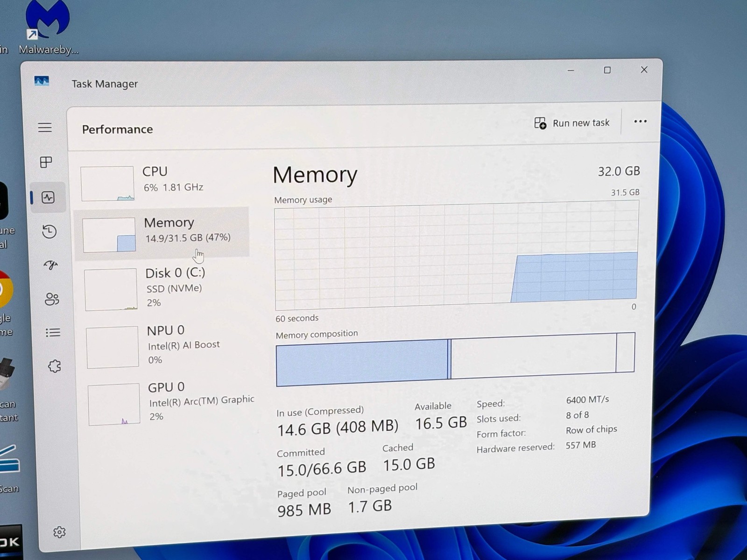
Task: Click the Performance page heading
Action: click(x=118, y=129)
